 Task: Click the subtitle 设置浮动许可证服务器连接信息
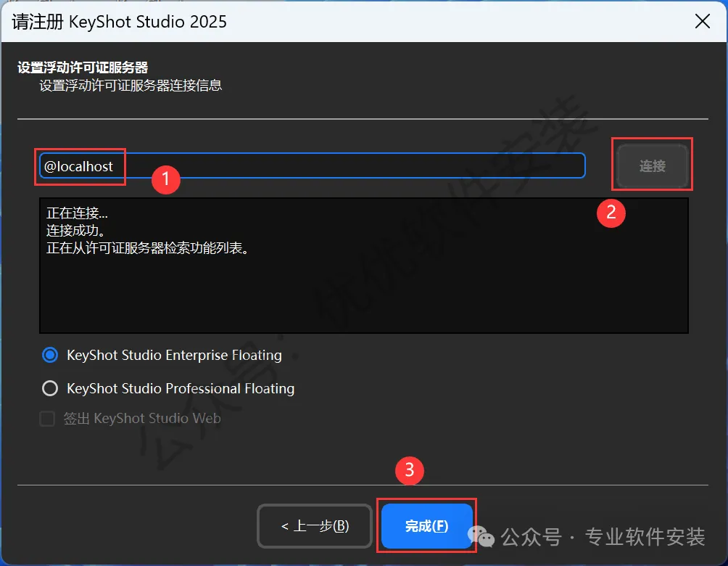click(x=131, y=86)
